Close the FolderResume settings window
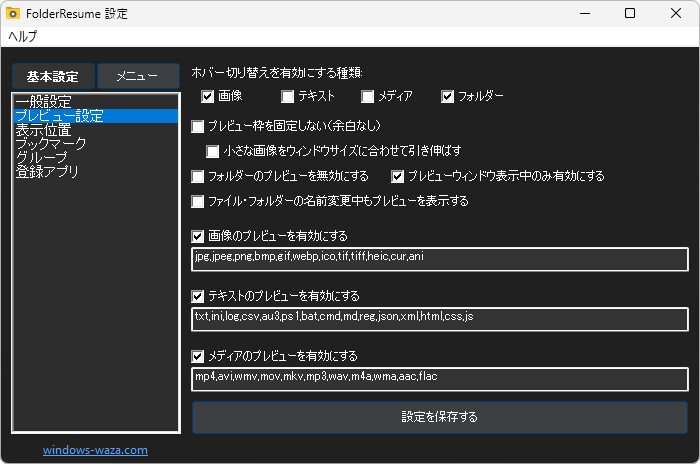This screenshot has height=464, width=700. (x=675, y=13)
